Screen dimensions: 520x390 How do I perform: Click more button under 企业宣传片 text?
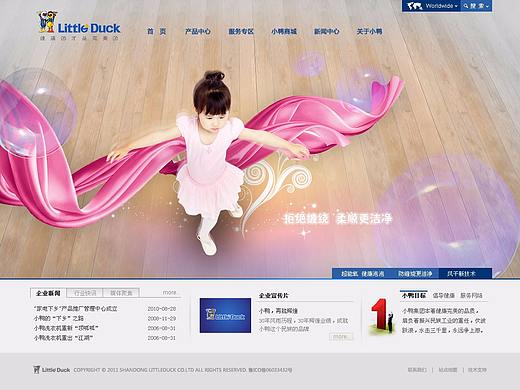[x=340, y=336]
